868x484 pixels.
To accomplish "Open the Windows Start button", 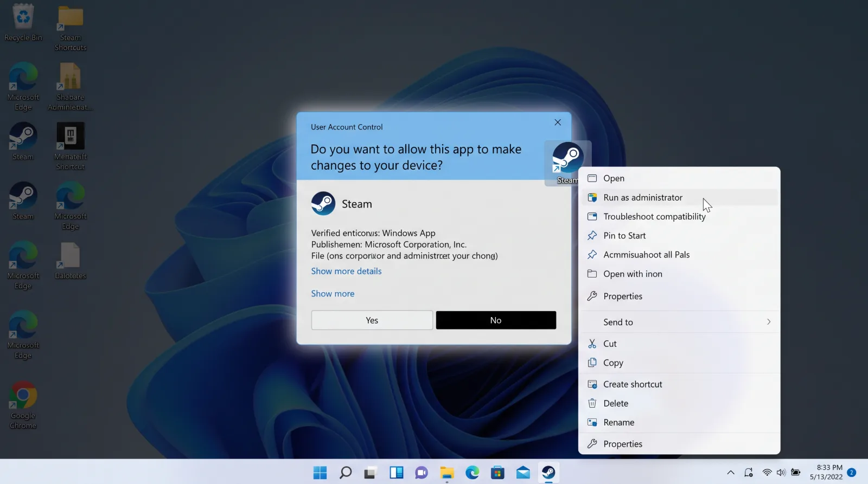I will [320, 473].
